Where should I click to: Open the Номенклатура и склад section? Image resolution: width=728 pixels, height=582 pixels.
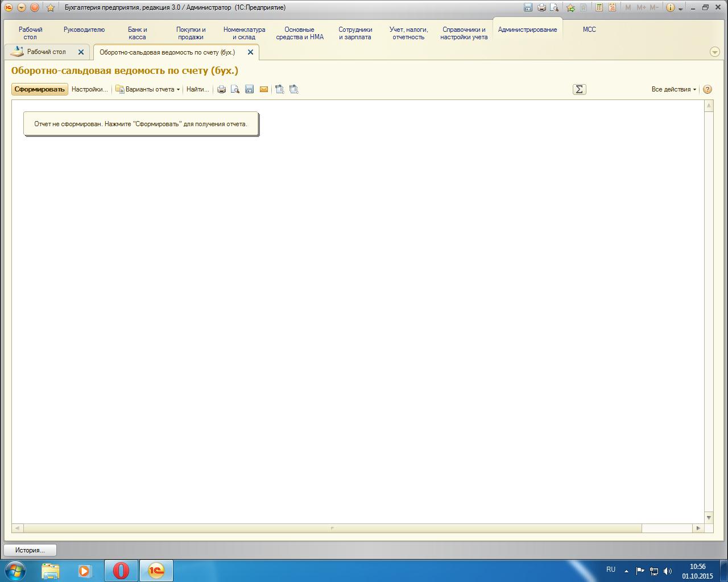point(244,33)
